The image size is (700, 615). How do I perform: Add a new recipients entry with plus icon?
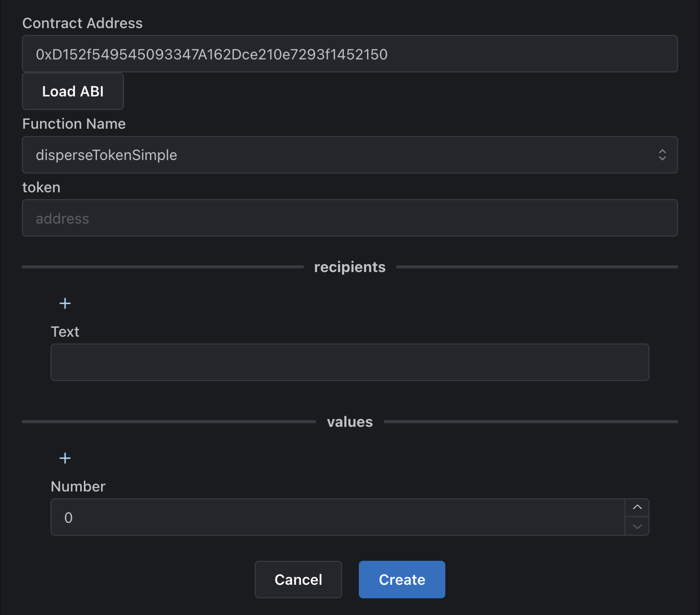(65, 303)
